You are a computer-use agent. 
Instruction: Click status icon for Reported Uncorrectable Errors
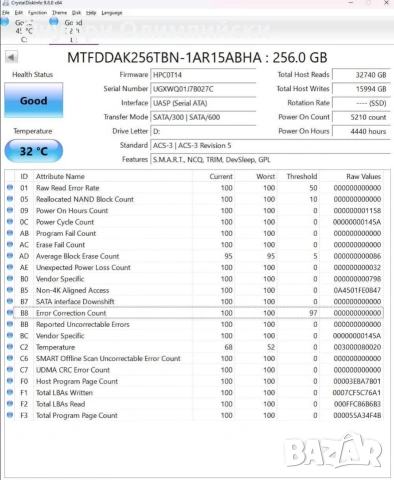pos(10,324)
